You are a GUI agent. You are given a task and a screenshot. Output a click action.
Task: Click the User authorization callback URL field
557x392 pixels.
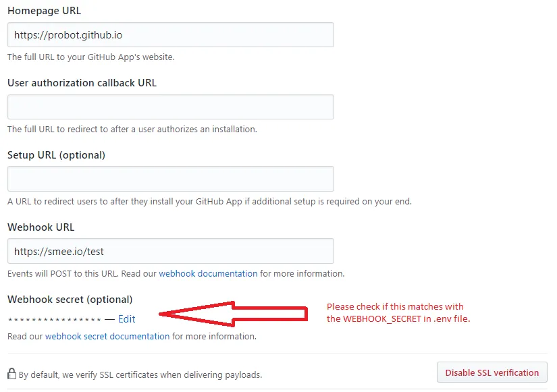170,107
